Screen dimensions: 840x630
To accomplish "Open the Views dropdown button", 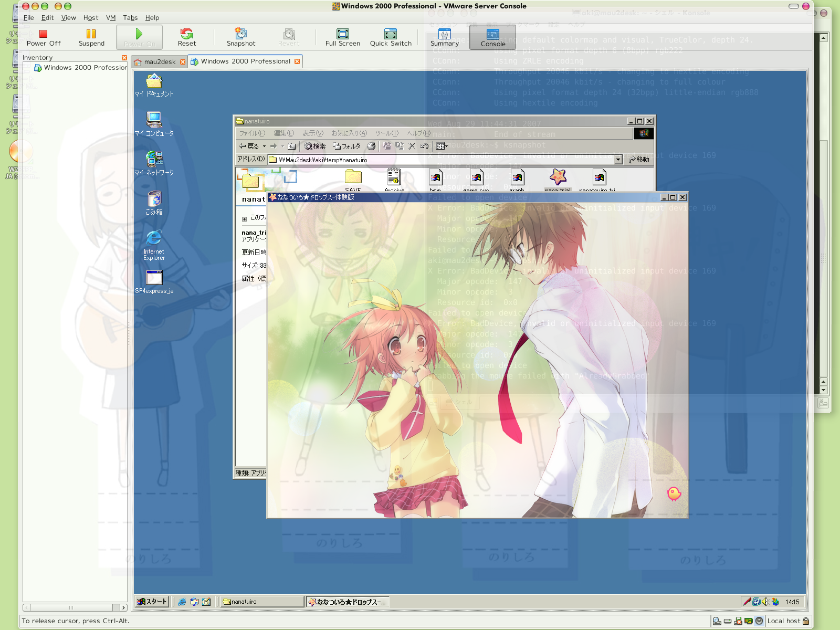I will coord(442,146).
